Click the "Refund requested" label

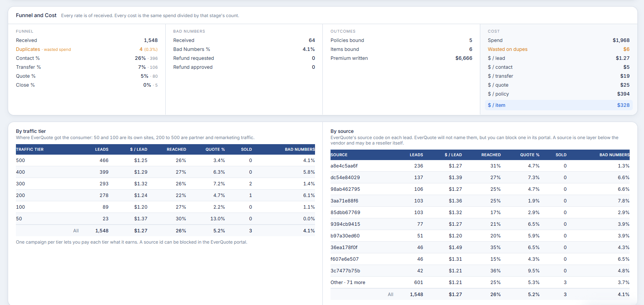click(x=194, y=58)
